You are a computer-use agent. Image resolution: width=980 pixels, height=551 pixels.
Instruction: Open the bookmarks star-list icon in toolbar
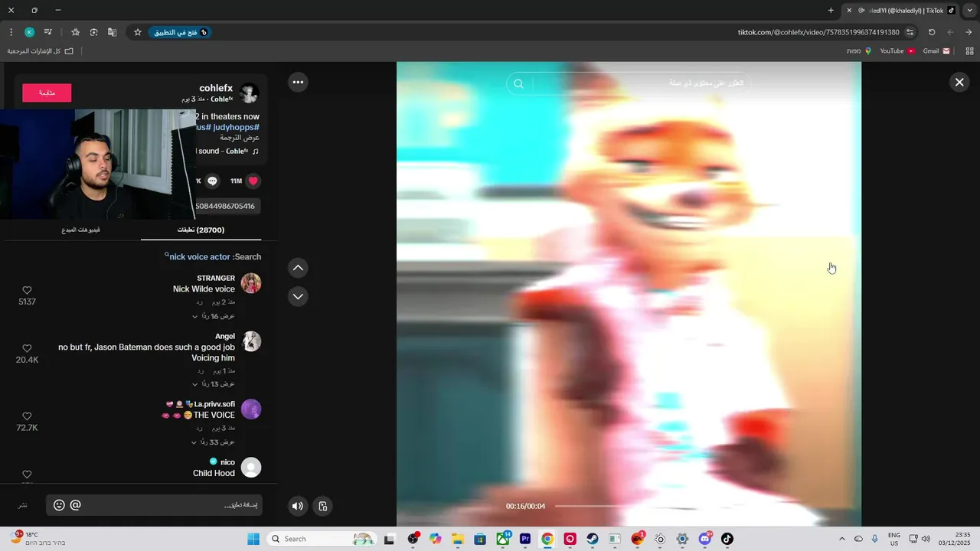pos(75,32)
